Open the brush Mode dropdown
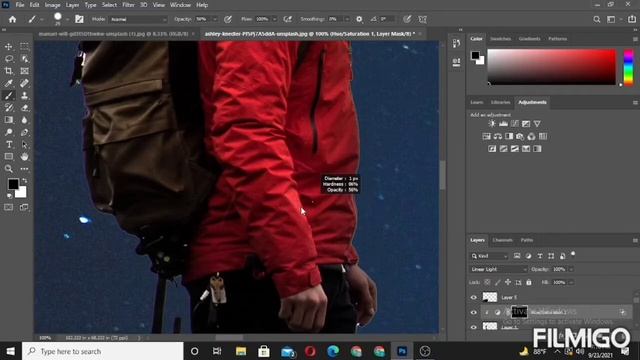This screenshot has height=360, width=640. [139, 19]
